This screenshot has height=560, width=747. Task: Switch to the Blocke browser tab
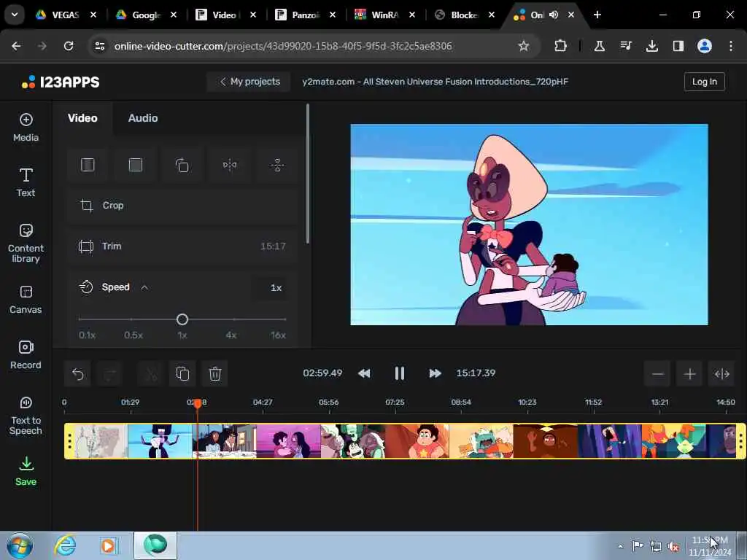(x=464, y=15)
